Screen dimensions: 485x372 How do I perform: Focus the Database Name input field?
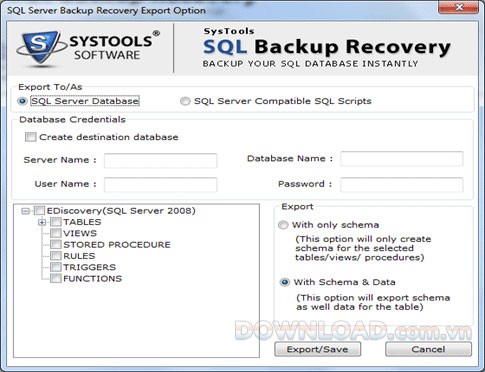(402, 159)
